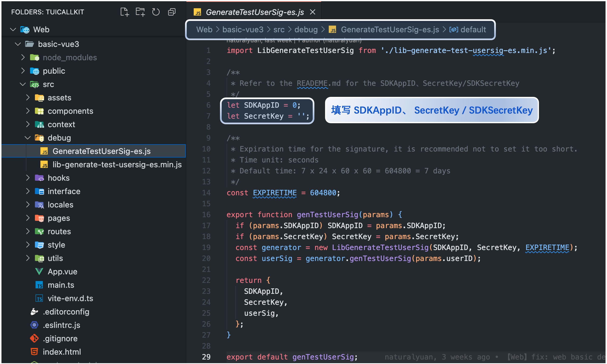Image resolution: width=607 pixels, height=364 pixels.
Task: Open main.ts in the file tree
Action: pyautogui.click(x=61, y=285)
